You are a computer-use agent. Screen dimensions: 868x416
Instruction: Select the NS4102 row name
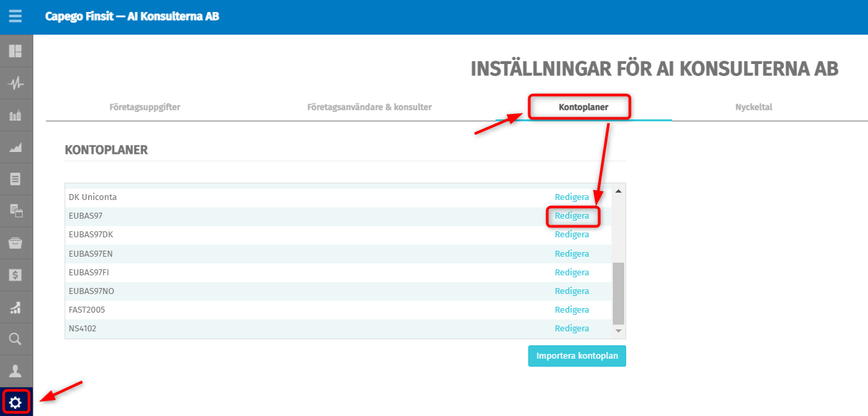point(83,328)
